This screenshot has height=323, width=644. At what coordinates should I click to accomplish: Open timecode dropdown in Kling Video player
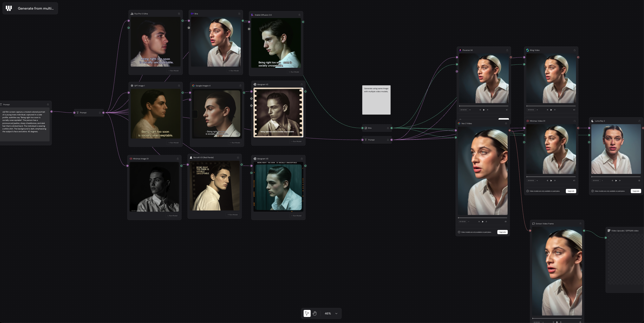(x=537, y=110)
